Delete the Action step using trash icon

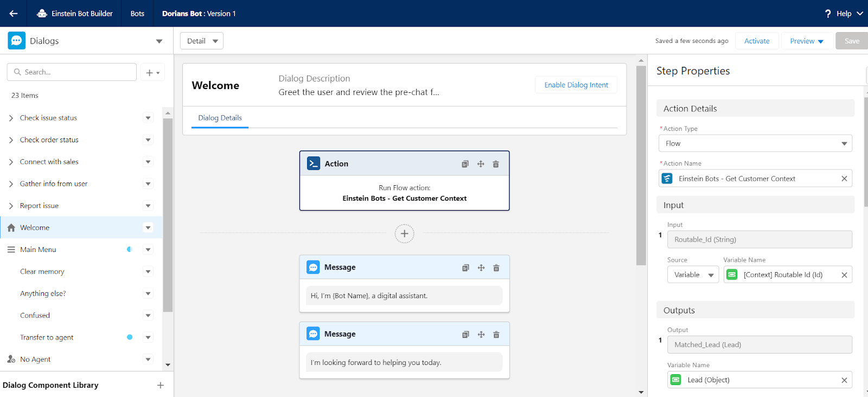[x=496, y=164]
